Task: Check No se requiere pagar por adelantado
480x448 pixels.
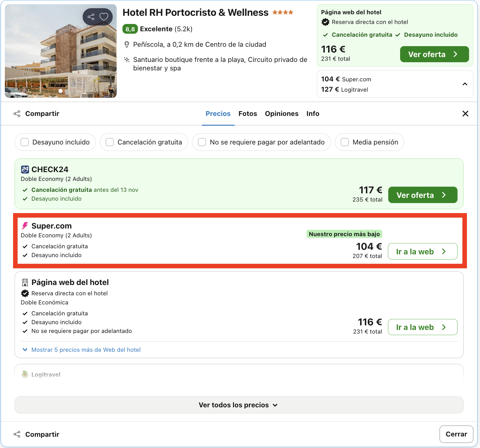Action: click(x=202, y=142)
